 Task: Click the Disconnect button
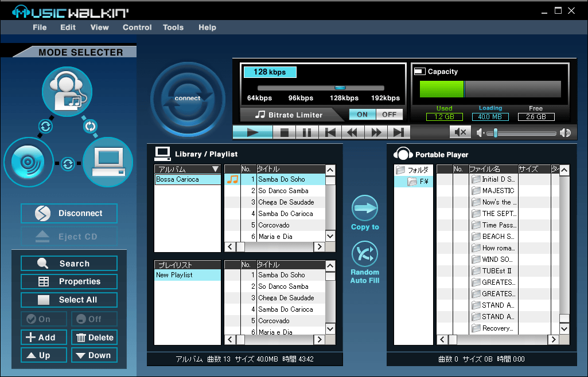[x=69, y=213]
